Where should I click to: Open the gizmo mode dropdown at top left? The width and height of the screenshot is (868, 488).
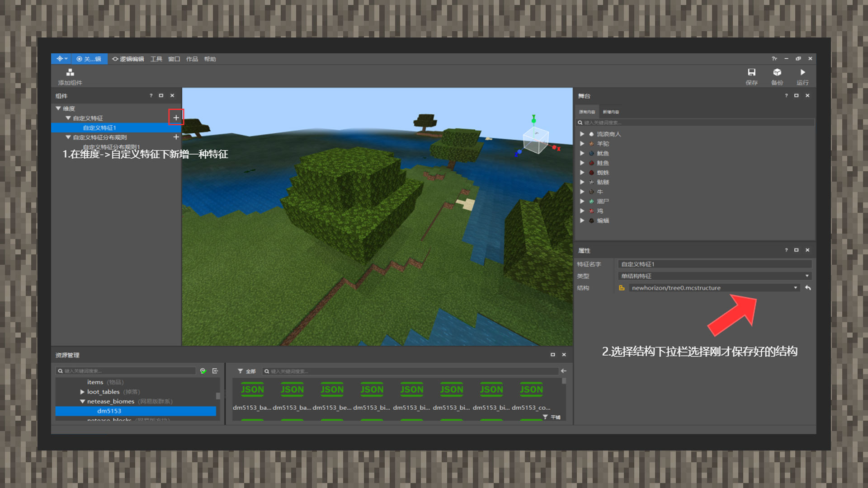(62, 59)
